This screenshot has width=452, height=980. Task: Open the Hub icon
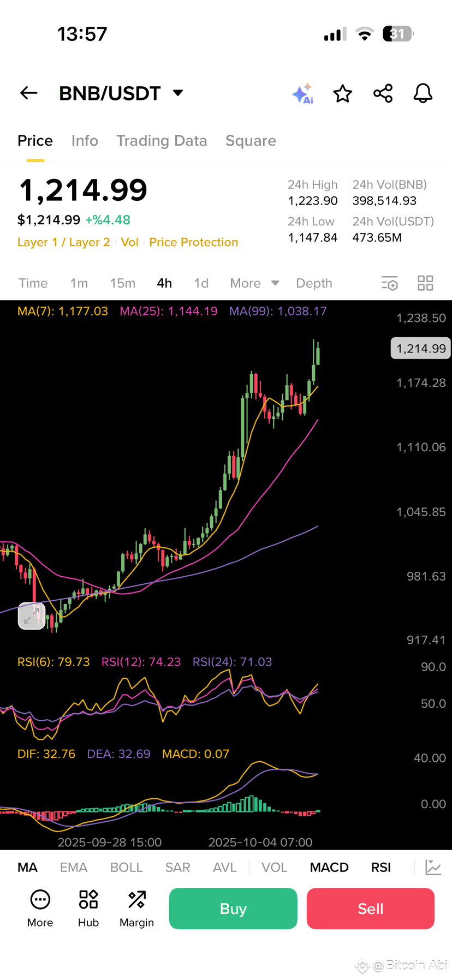tap(88, 900)
